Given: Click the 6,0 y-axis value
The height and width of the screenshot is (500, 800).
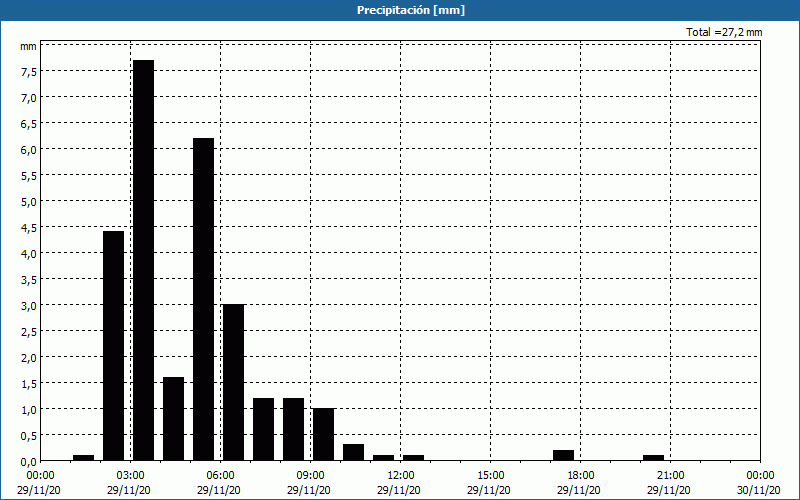Looking at the screenshot, I should point(29,150).
